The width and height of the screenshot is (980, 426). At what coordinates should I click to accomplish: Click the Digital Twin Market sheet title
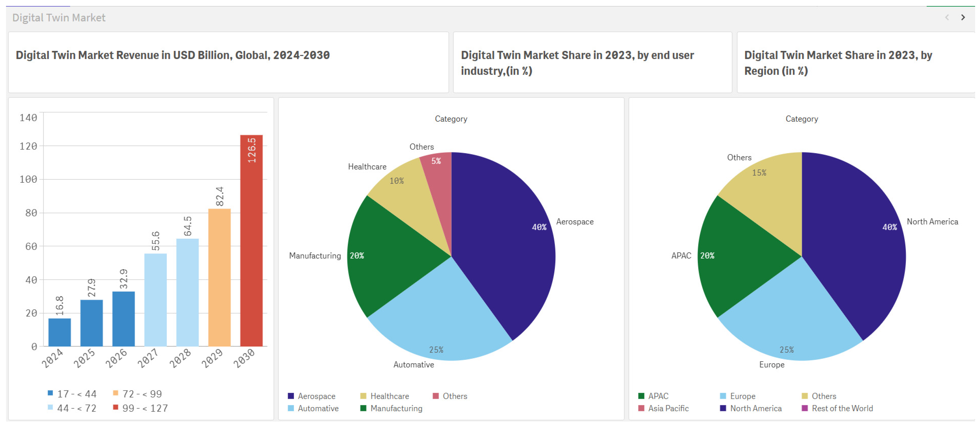tap(59, 18)
